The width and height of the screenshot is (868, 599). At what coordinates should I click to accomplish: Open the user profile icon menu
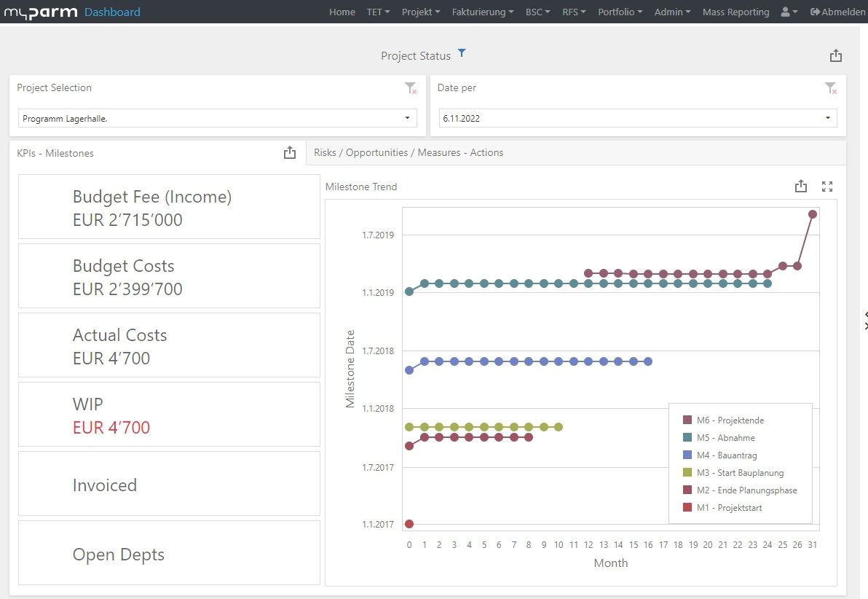(x=789, y=12)
